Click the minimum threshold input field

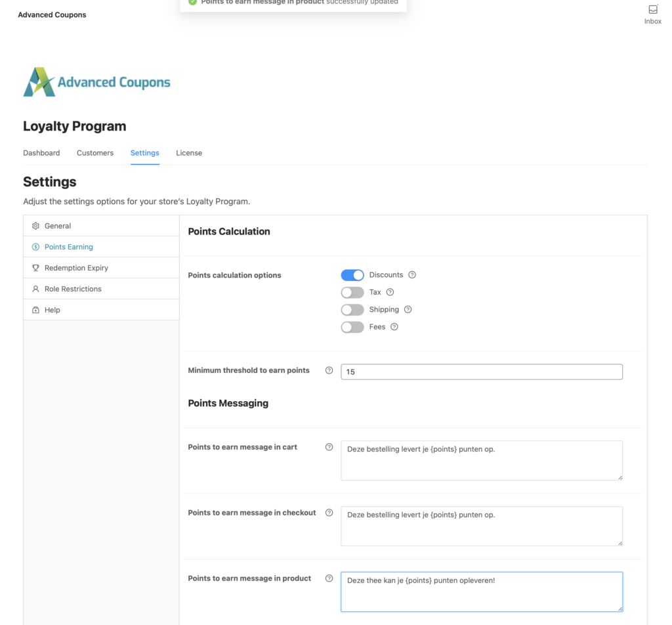tap(481, 372)
